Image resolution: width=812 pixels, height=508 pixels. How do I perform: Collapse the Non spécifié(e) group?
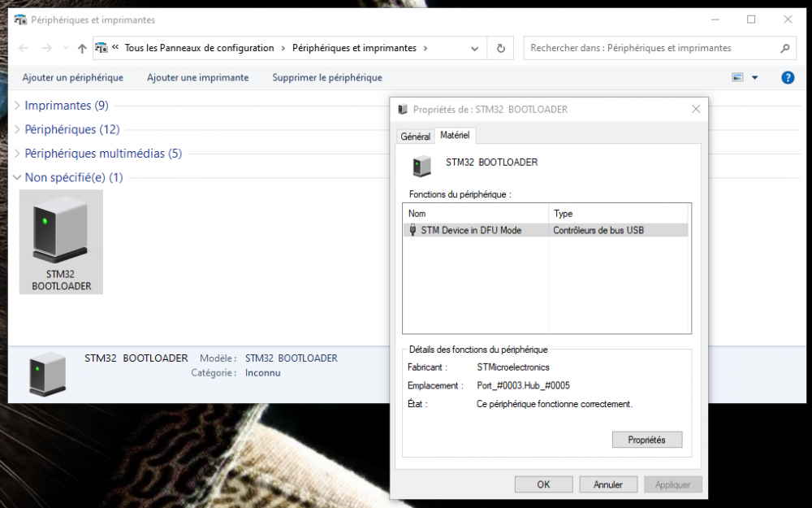19,177
